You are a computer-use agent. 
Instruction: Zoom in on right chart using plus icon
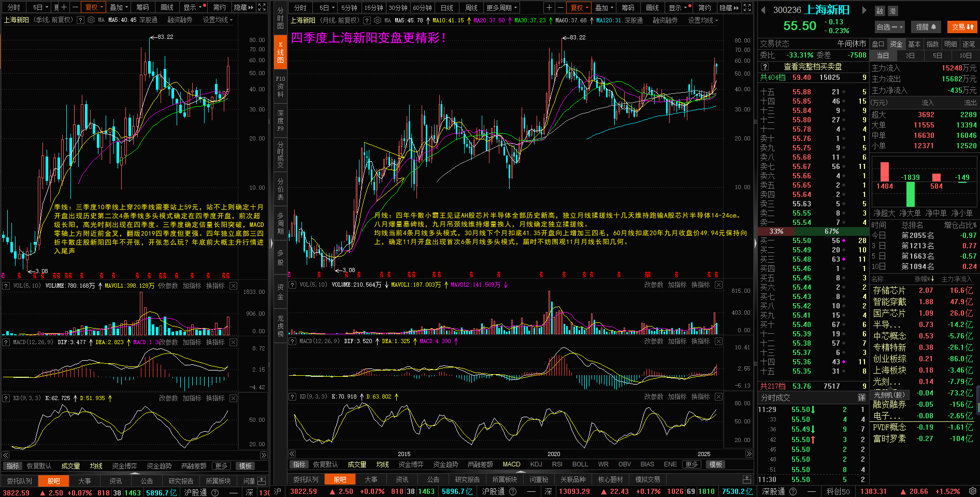[x=549, y=7]
